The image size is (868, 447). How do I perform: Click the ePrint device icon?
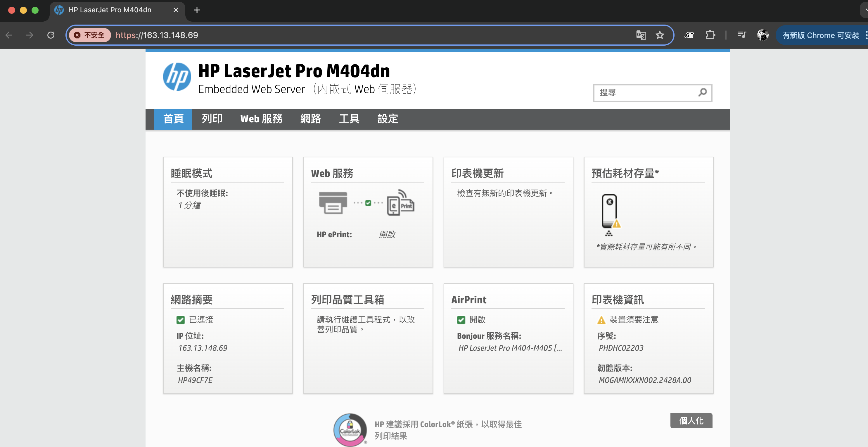(x=400, y=202)
